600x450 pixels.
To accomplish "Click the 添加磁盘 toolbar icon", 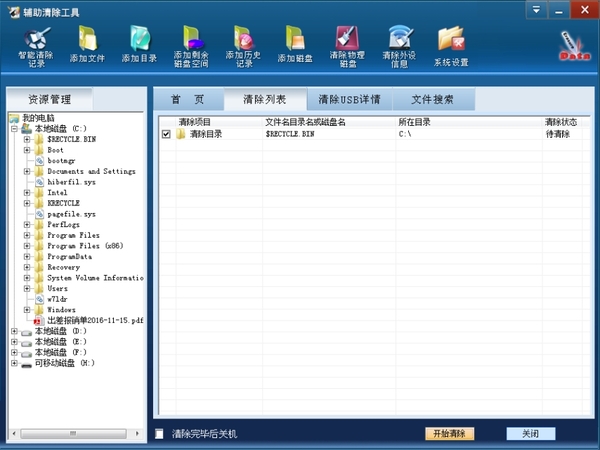I will click(x=295, y=46).
